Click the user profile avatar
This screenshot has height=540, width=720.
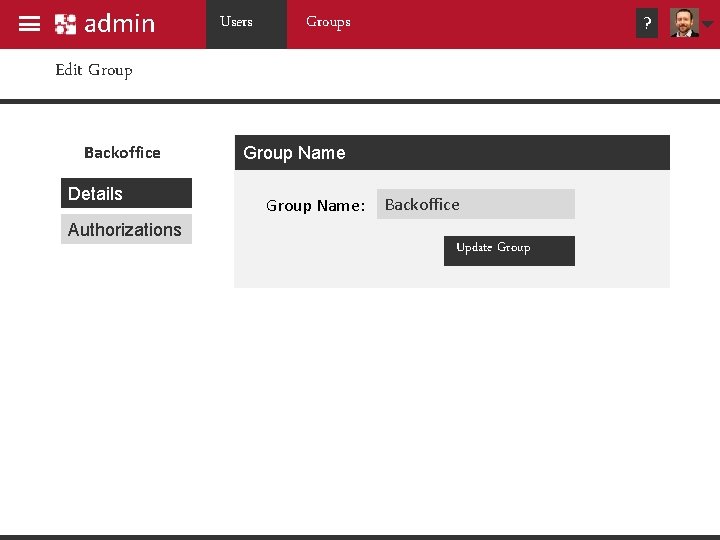click(x=684, y=22)
